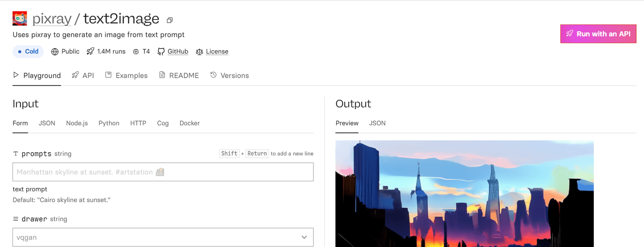Click the text type icon beside prompts

(16, 154)
